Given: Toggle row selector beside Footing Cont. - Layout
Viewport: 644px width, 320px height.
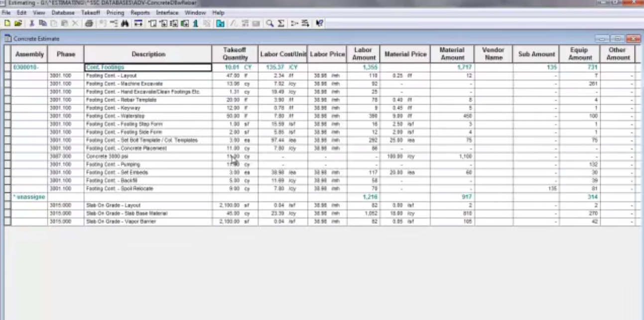Looking at the screenshot, I should (x=7, y=76).
